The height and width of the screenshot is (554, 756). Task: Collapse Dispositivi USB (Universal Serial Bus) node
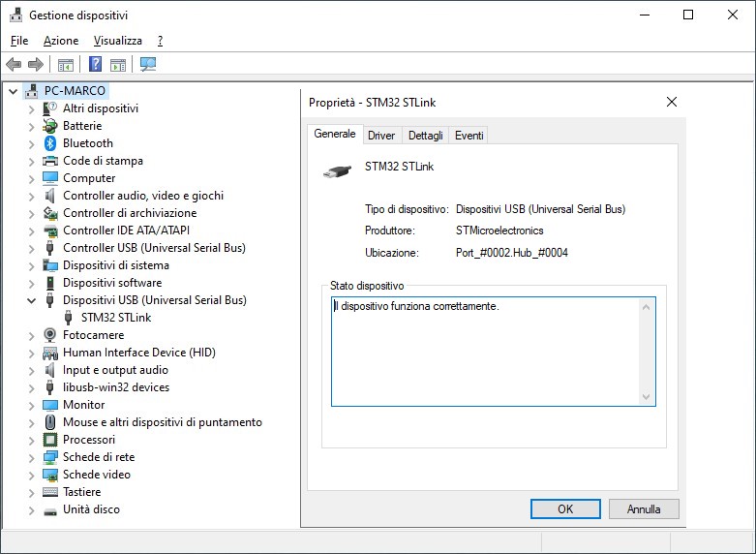(31, 300)
